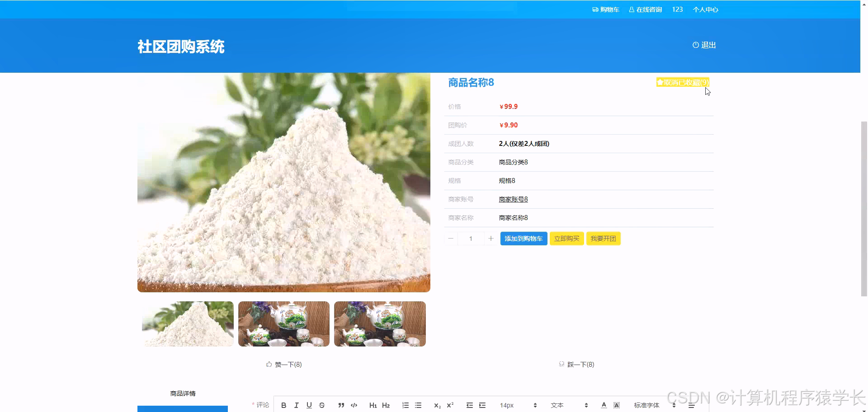Open the font color picker in the editor
The height and width of the screenshot is (412, 868).
(604, 405)
